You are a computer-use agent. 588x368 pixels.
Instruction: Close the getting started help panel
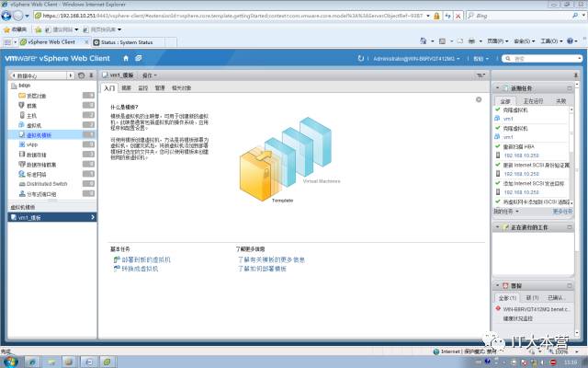pos(479,99)
